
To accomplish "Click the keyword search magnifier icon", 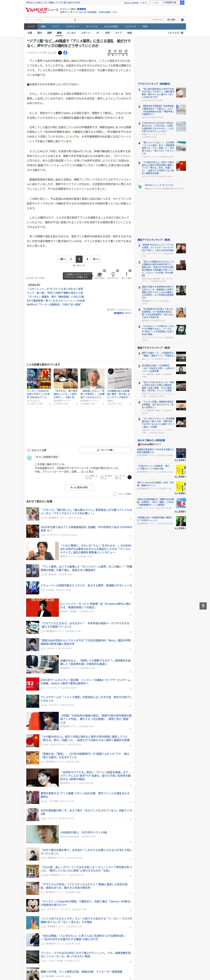I will [x=75, y=20].
